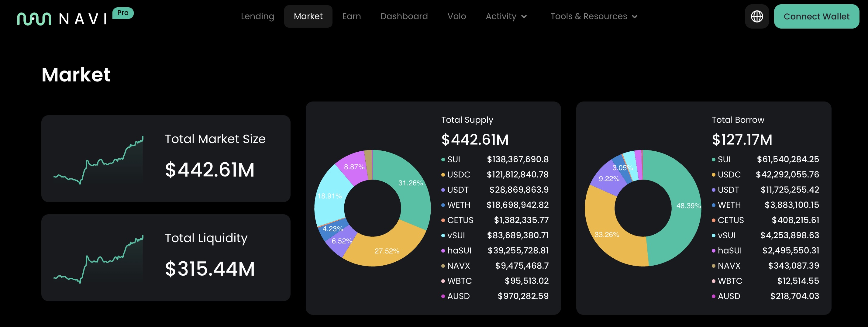
Task: Click USDC legend dot in Total Supply
Action: 443,175
